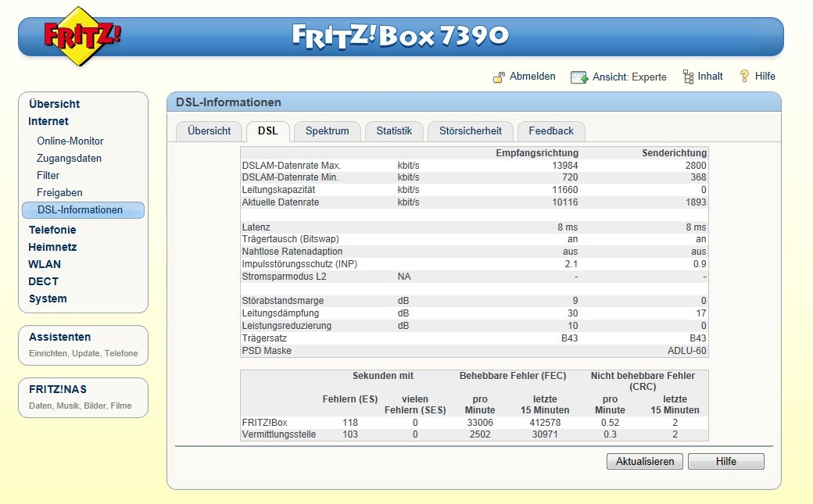Click the FRITZ!Box 7390 title
Viewport: 813px width, 504px height.
(x=400, y=36)
